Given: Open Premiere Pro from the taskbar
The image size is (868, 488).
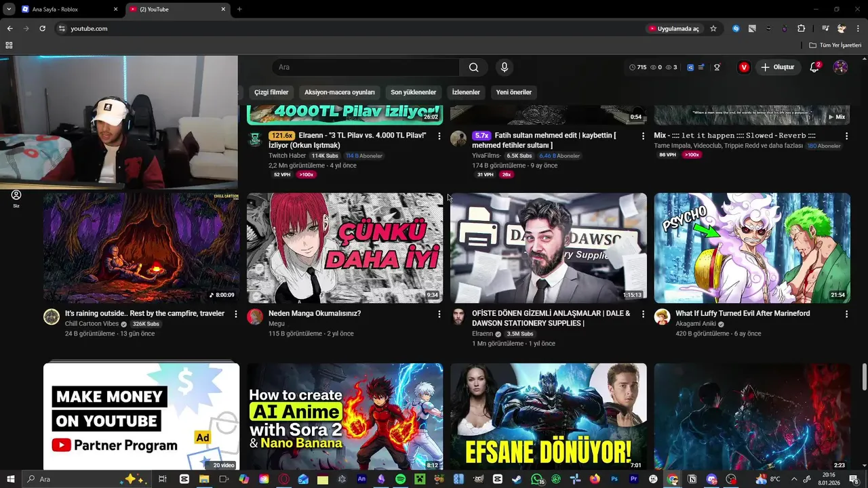Looking at the screenshot, I should [x=634, y=479].
